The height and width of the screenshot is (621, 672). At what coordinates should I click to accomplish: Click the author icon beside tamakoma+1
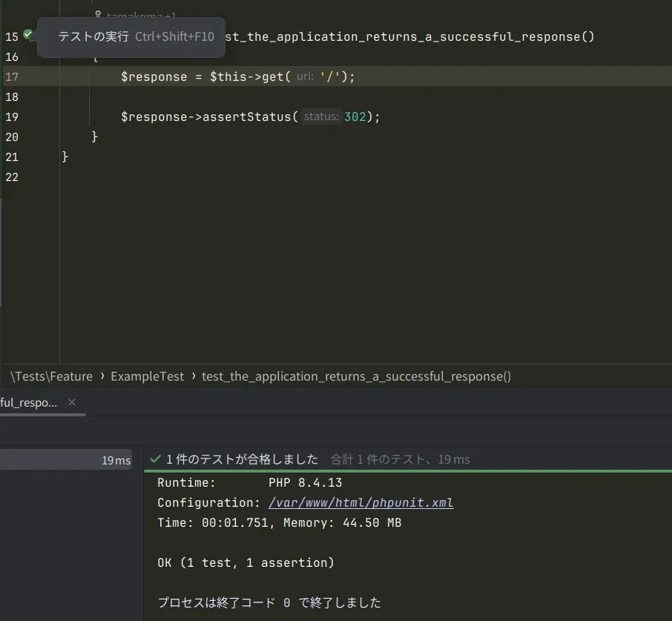pos(97,14)
